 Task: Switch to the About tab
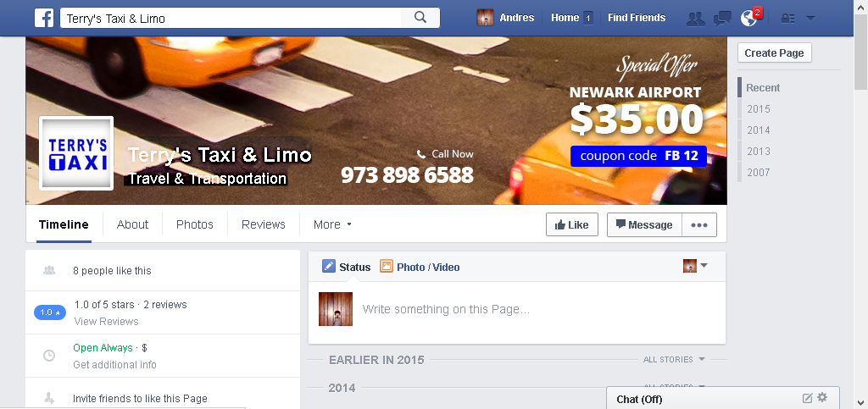tap(132, 224)
